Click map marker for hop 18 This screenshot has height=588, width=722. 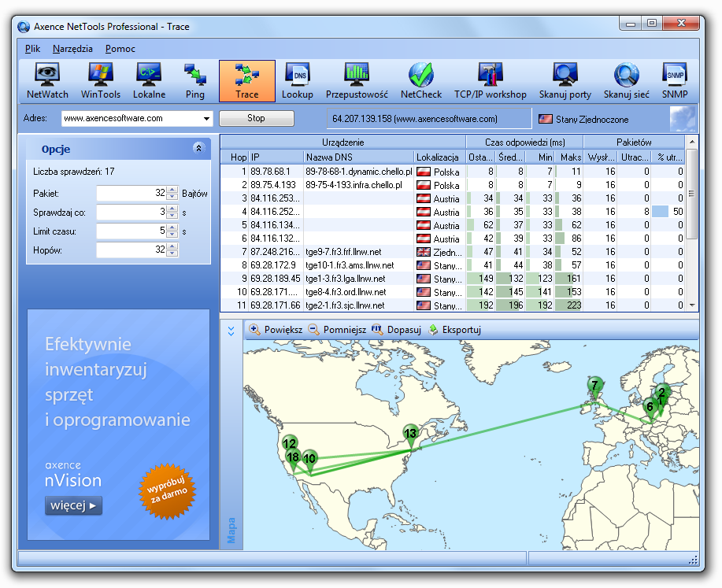pyautogui.click(x=293, y=459)
